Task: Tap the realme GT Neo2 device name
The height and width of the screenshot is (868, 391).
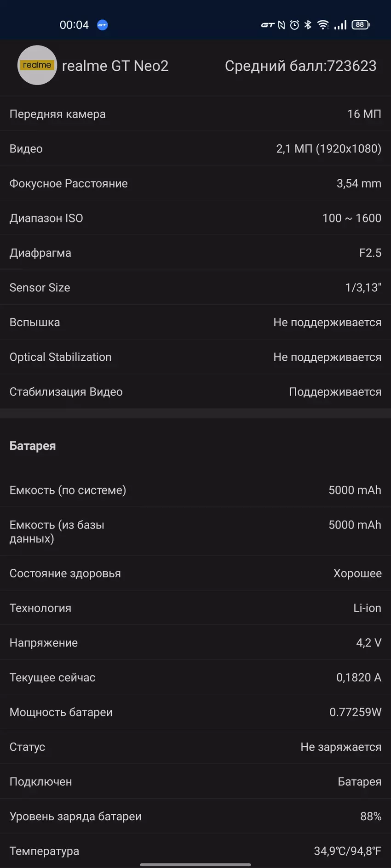Action: (115, 66)
